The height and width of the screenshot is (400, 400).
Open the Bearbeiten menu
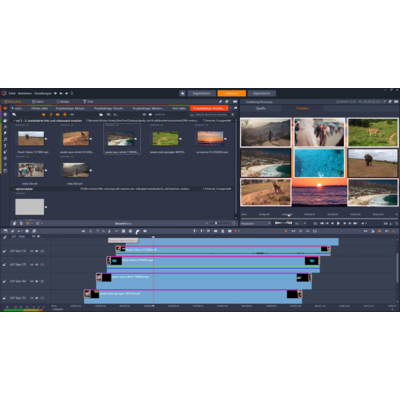point(25,93)
